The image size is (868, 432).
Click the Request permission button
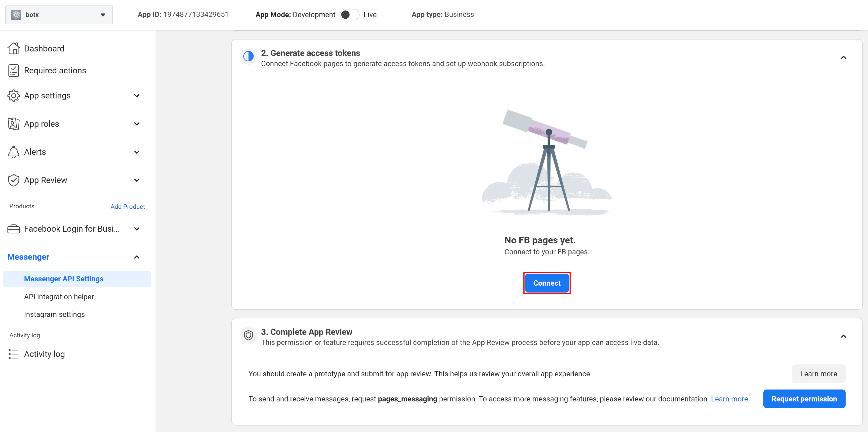[x=804, y=399]
